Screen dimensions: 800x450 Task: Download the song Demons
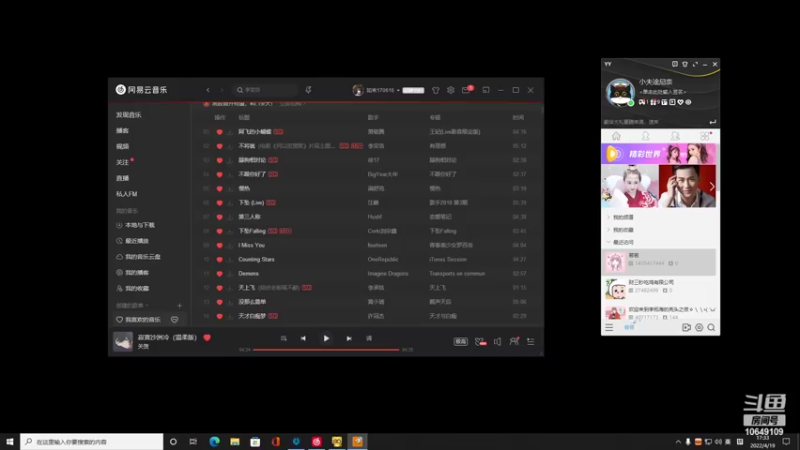230,274
